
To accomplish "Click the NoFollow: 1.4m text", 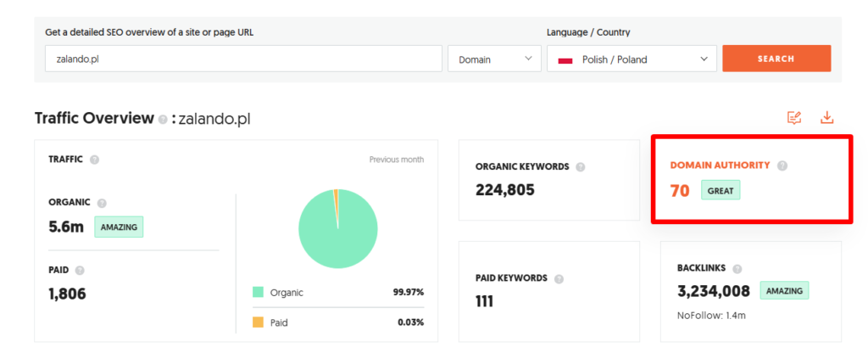I will click(x=711, y=316).
